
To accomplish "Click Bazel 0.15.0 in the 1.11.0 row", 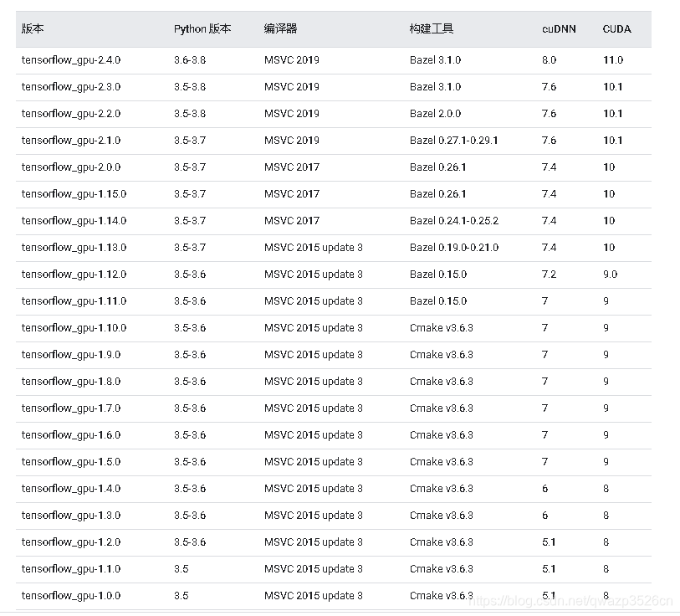I will point(438,301).
